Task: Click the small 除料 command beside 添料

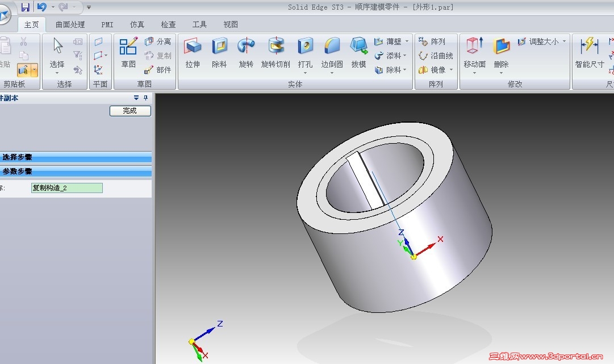Action: click(388, 70)
